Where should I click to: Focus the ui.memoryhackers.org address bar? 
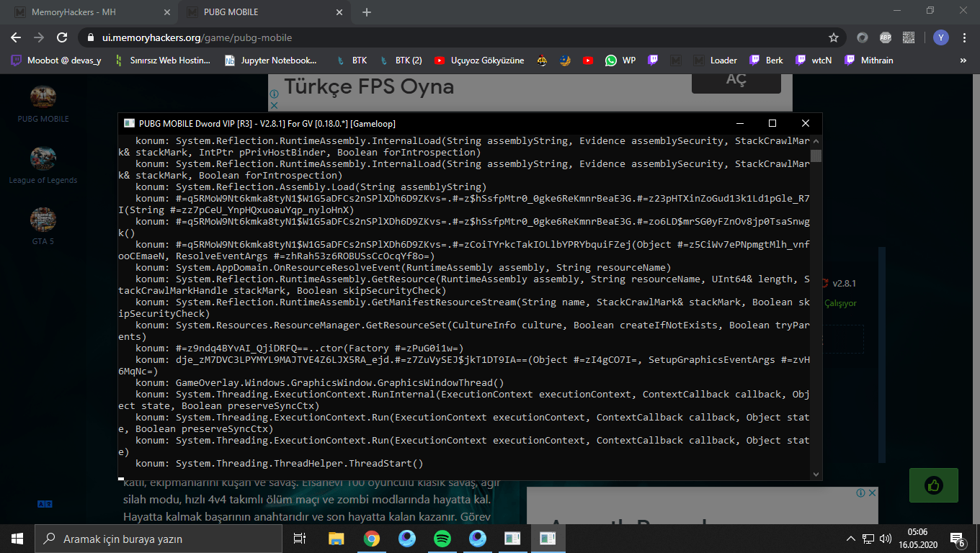pos(461,37)
